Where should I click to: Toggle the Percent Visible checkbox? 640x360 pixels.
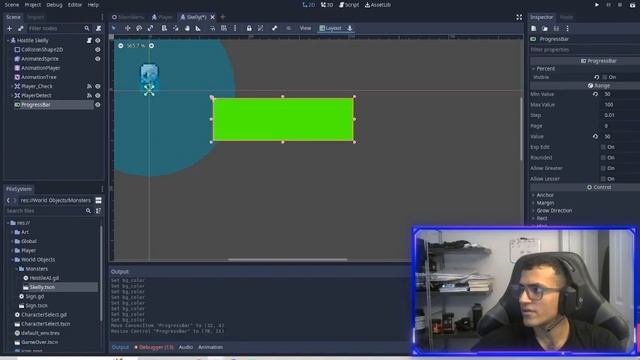tap(605, 77)
